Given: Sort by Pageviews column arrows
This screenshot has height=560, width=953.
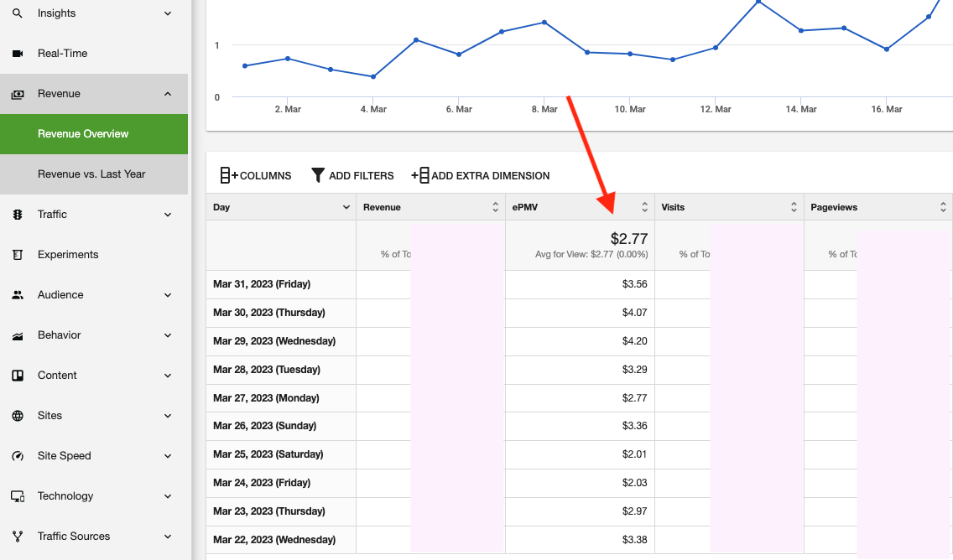Looking at the screenshot, I should click(x=943, y=207).
